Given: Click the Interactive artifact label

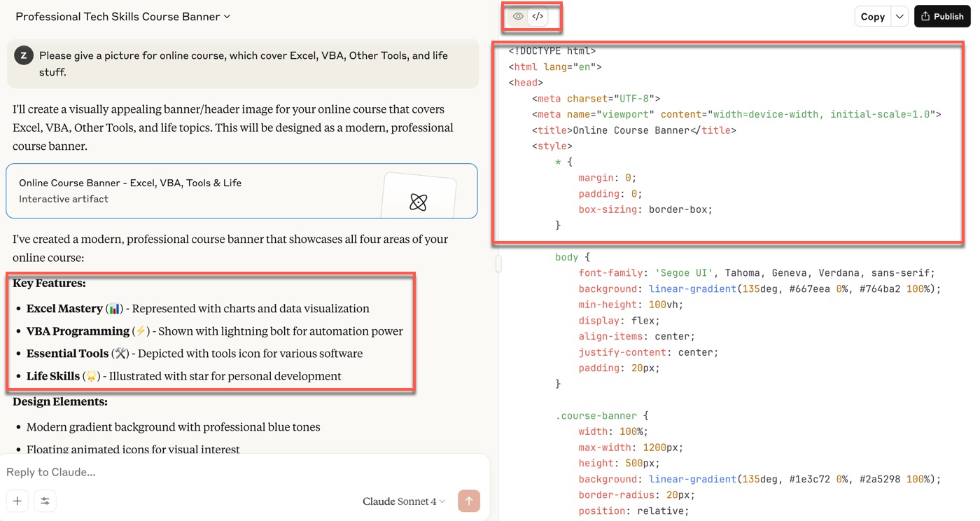Looking at the screenshot, I should [64, 199].
